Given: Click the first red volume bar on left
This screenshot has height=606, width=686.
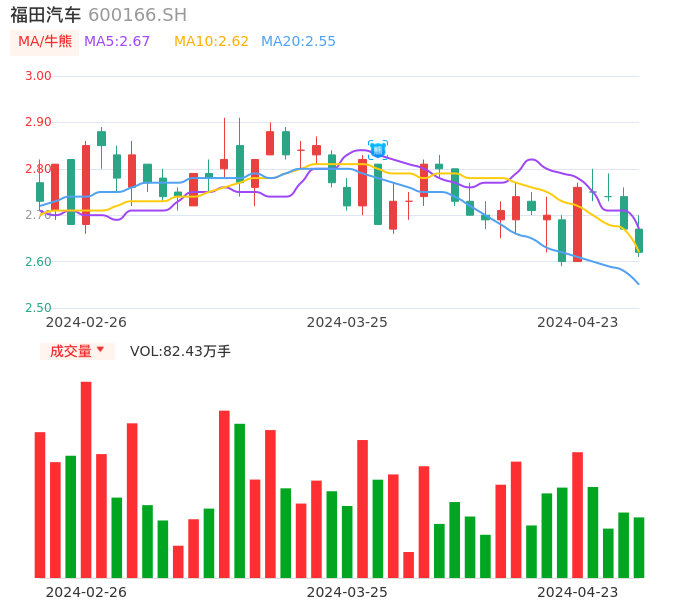Looking at the screenshot, I should [x=40, y=504].
